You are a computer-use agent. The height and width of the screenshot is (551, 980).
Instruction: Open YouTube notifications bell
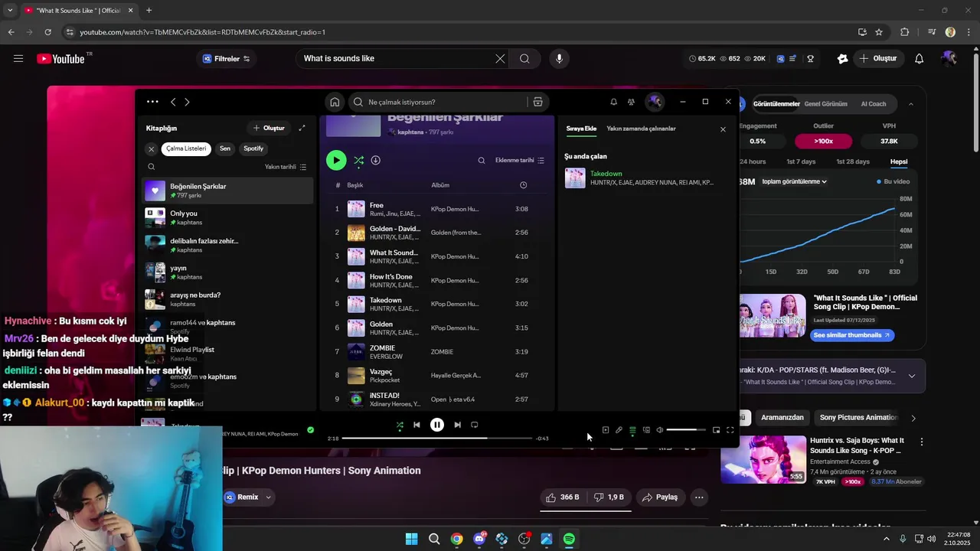coord(920,59)
